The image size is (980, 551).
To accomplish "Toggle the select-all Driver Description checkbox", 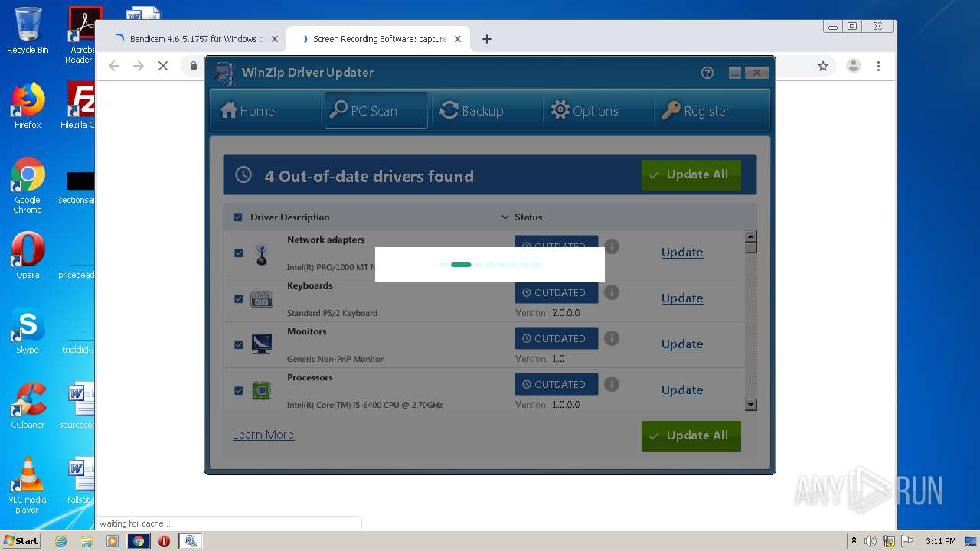I will pos(237,217).
